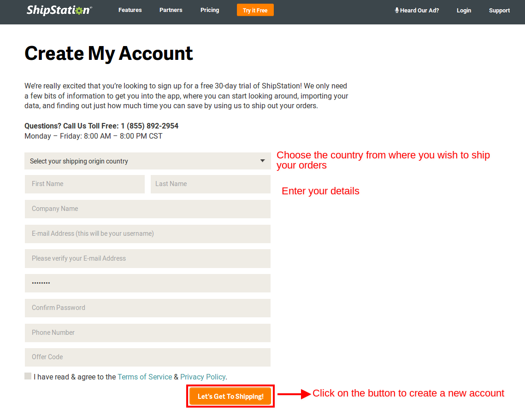
Task: Click the Let's Get To Shipping button
Action: pyautogui.click(x=230, y=396)
